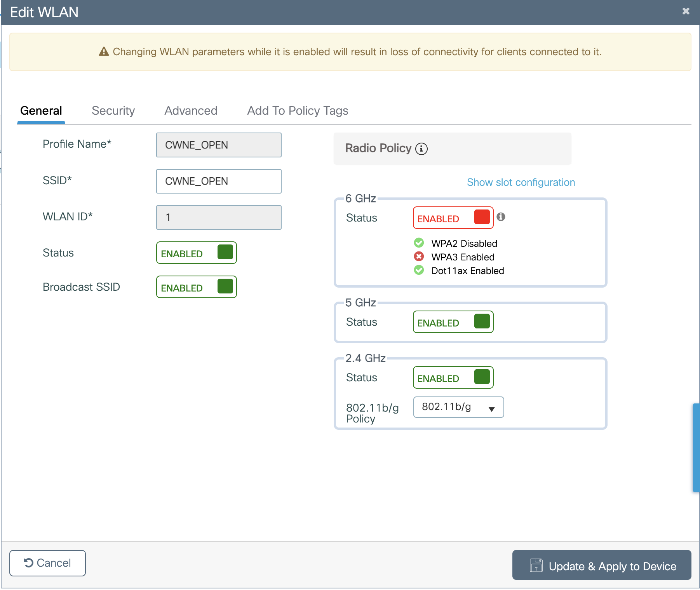Toggle the 6 GHz radio status

(x=453, y=218)
